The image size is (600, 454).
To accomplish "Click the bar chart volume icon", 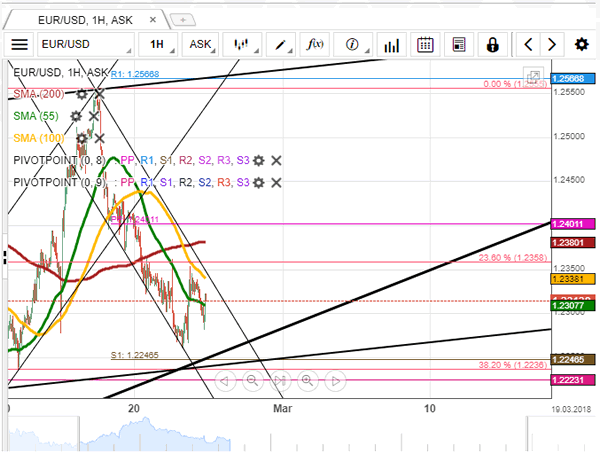I will coord(391,44).
